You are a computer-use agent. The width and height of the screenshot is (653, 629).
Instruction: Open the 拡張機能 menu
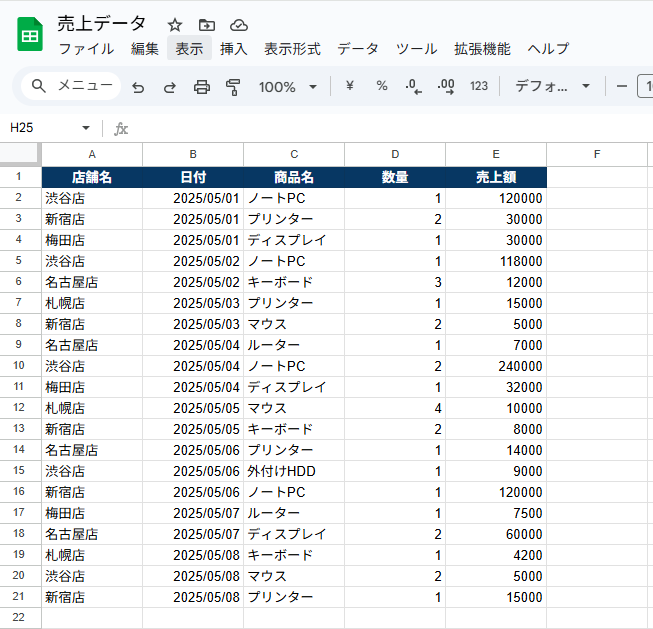[482, 49]
